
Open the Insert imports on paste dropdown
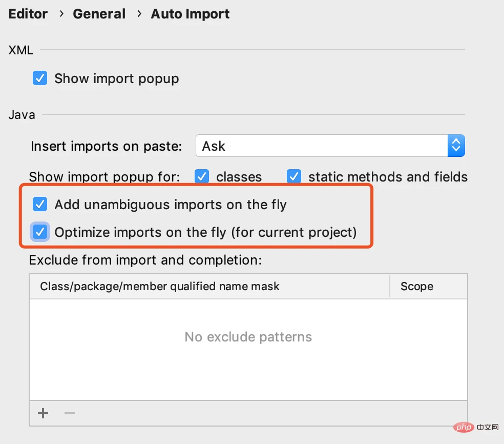(x=330, y=146)
